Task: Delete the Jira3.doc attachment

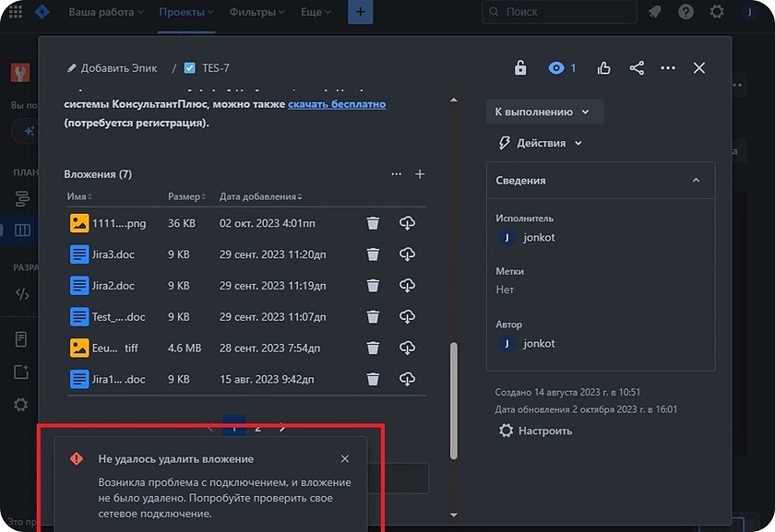Action: point(373,254)
